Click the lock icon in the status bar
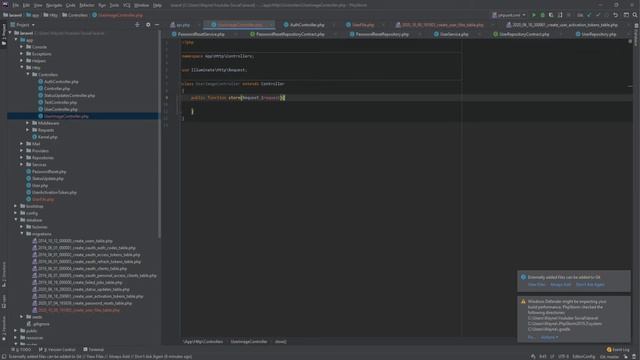This screenshot has width=640, height=360. [x=626, y=356]
